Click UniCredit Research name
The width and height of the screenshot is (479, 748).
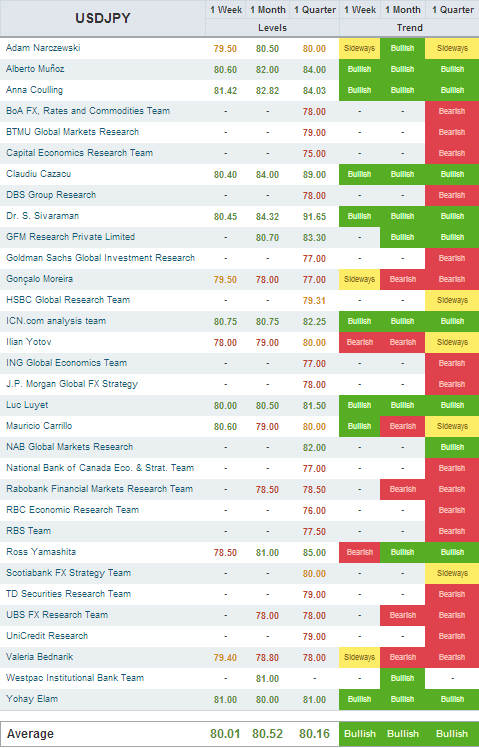click(x=47, y=635)
